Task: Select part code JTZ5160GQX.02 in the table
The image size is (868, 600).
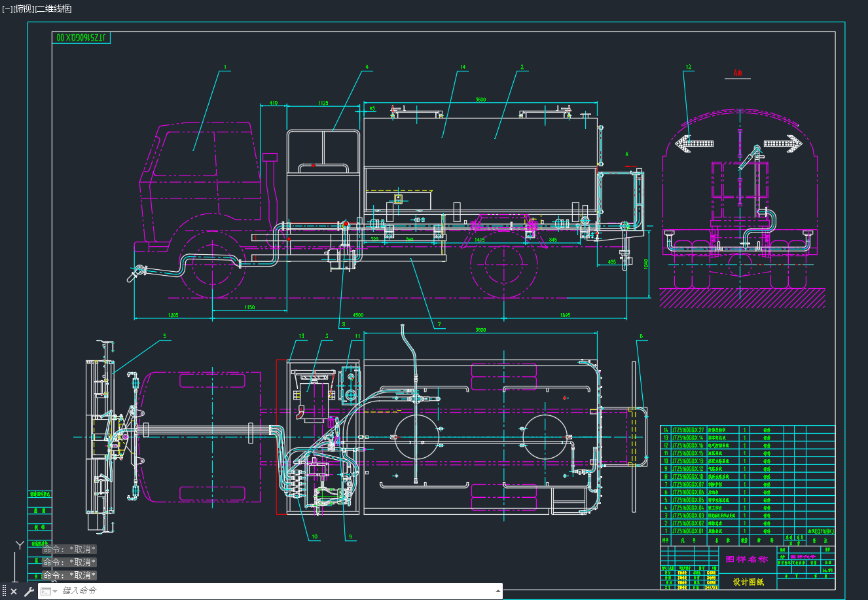Action: pos(688,523)
